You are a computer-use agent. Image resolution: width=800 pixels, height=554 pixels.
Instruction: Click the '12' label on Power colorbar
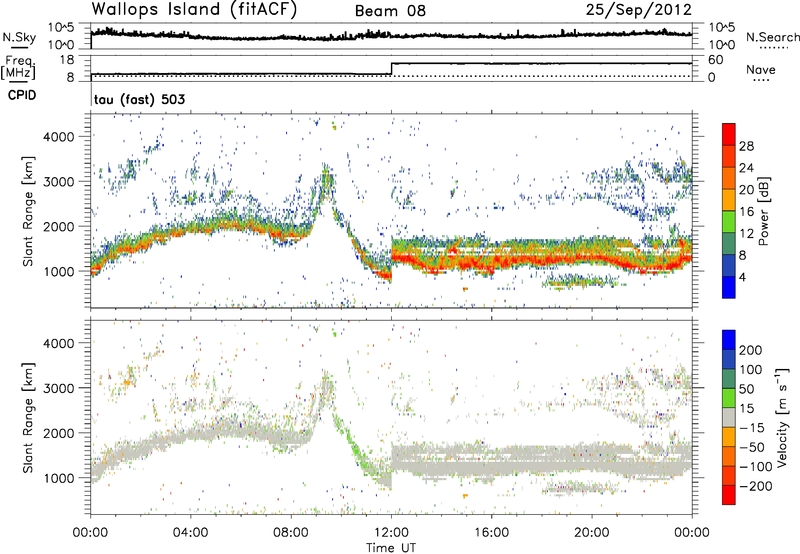point(746,234)
